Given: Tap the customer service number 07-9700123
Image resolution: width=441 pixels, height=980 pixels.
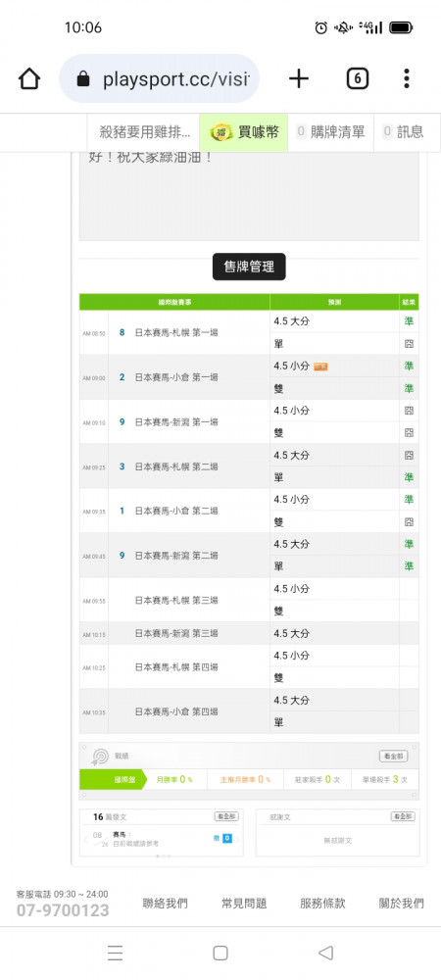Looking at the screenshot, I should 63,910.
